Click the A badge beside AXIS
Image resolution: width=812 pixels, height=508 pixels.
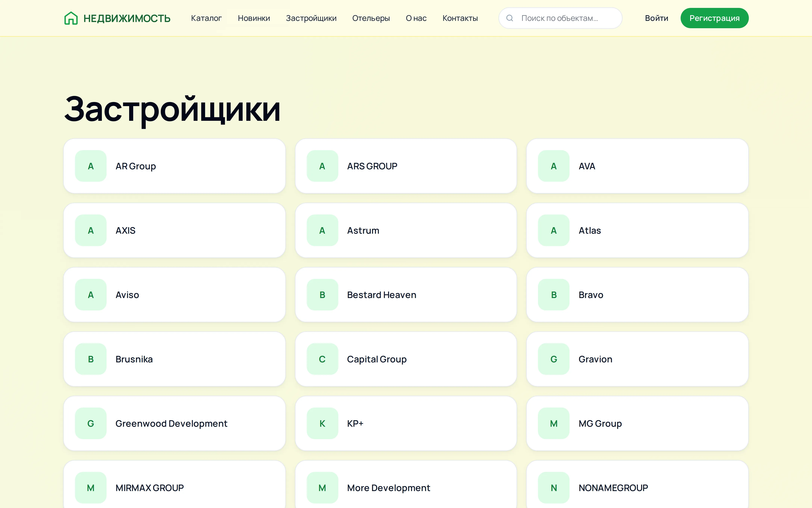pos(91,230)
